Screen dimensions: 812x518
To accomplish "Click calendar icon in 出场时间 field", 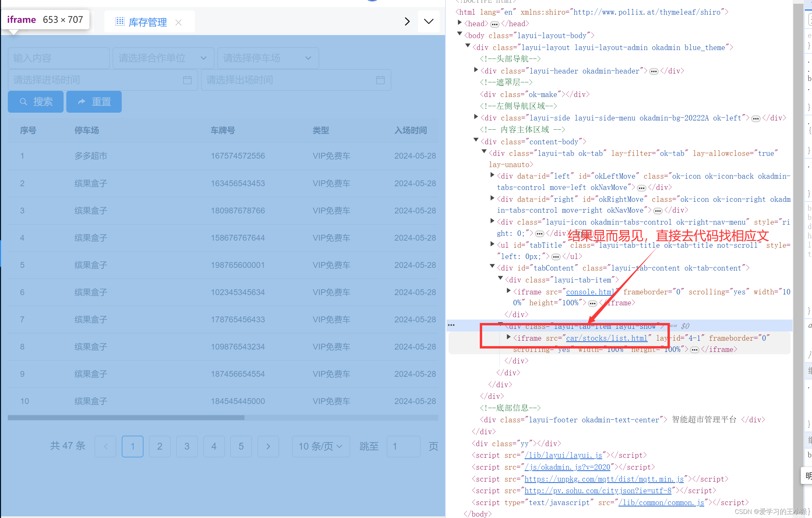I will [380, 80].
